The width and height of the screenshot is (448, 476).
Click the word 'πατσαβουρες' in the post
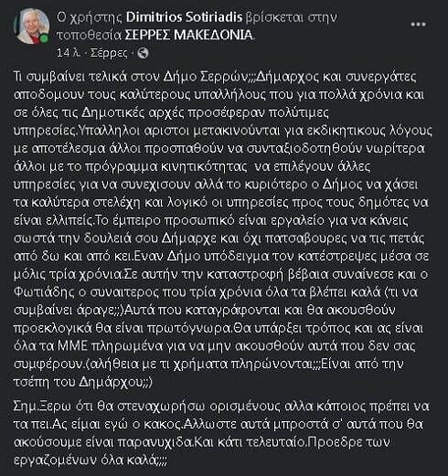point(306,238)
